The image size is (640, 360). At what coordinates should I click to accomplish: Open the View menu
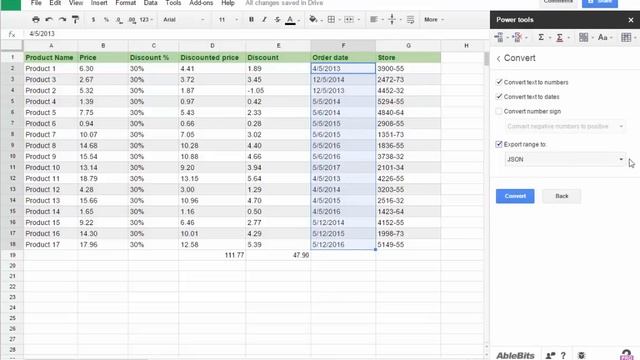pos(76,3)
